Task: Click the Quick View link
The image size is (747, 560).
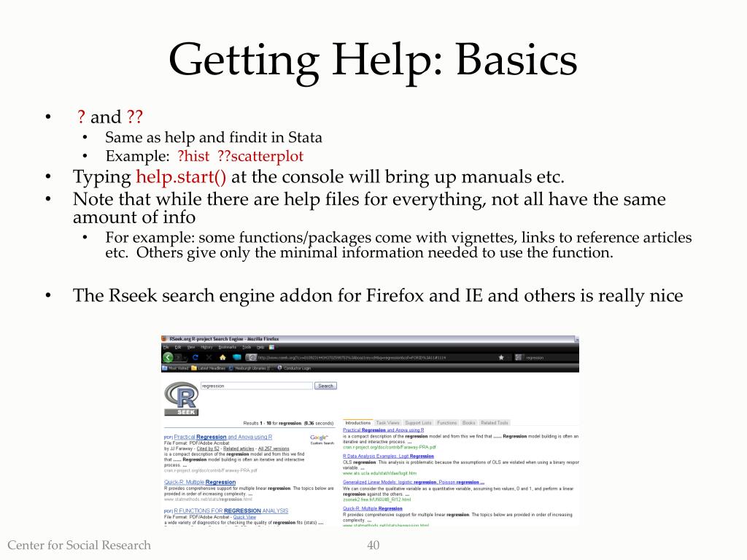Action: 244,517
